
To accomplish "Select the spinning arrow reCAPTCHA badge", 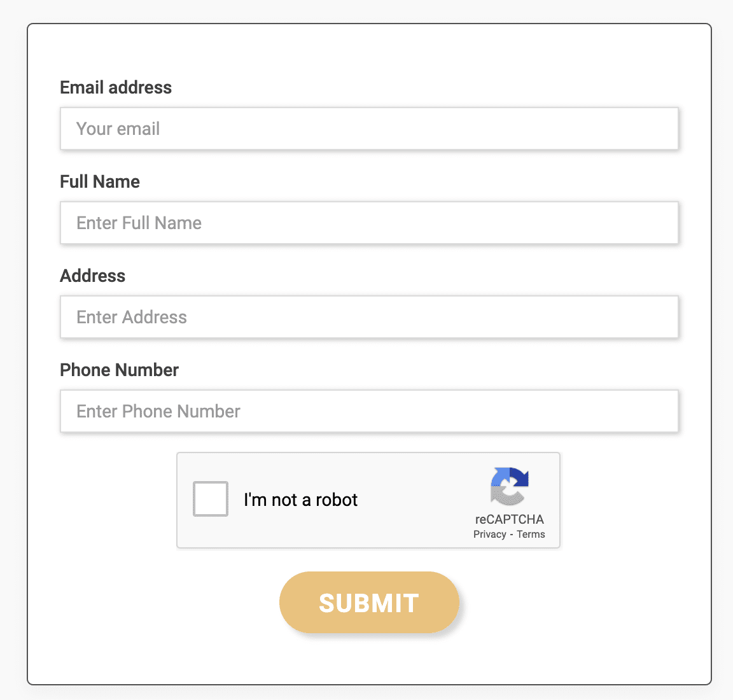I will point(509,487).
